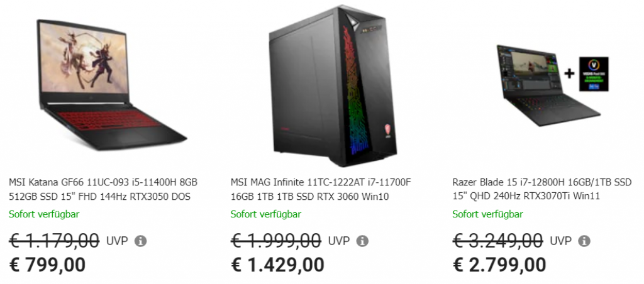Click the crossed-out € 3.249,00 price

pyautogui.click(x=497, y=241)
